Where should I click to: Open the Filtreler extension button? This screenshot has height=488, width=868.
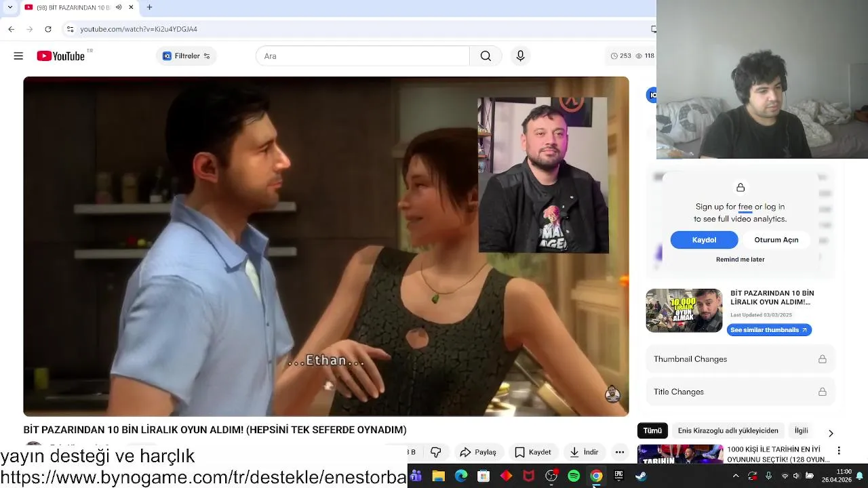(186, 56)
